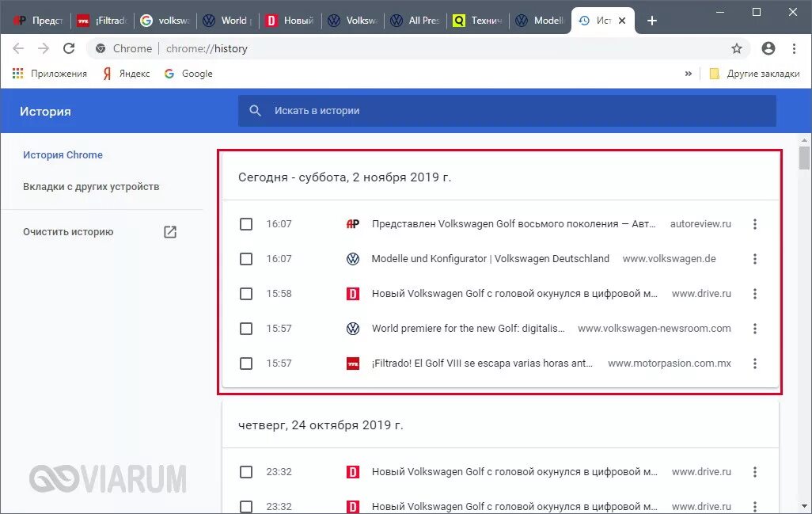Click the motorpasion favicon in history list

point(353,364)
